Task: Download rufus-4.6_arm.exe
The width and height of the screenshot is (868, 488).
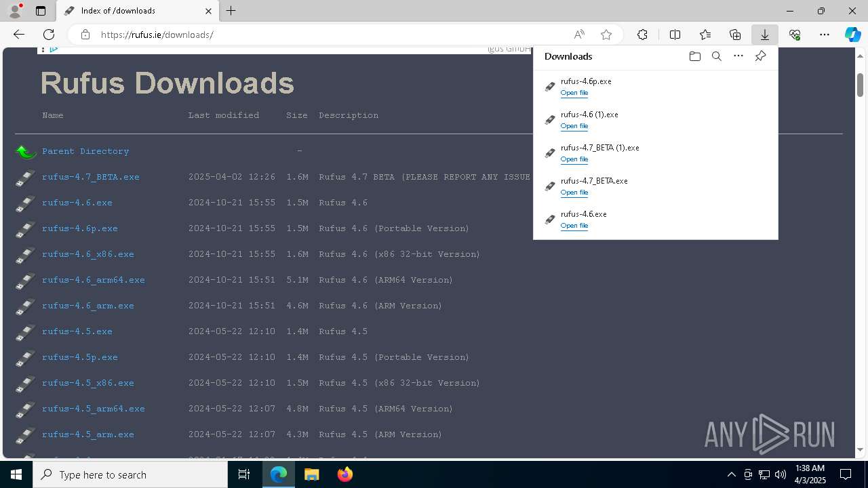Action: pyautogui.click(x=88, y=306)
